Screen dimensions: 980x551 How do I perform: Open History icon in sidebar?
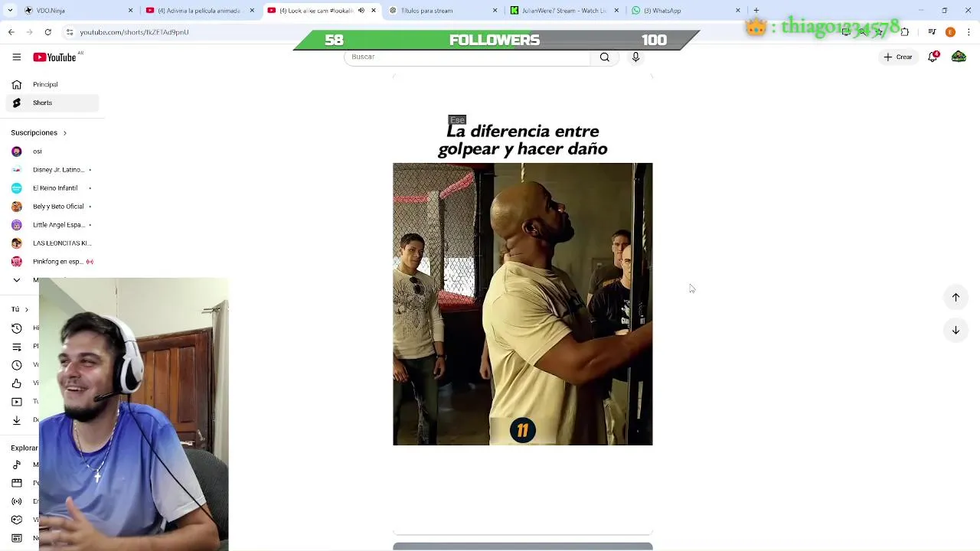[16, 328]
